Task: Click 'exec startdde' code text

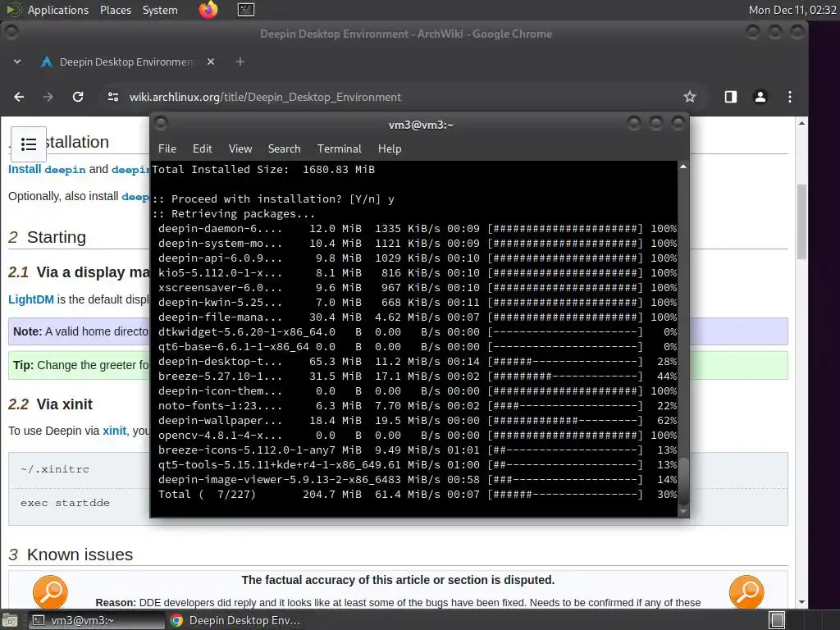Action: pos(65,503)
